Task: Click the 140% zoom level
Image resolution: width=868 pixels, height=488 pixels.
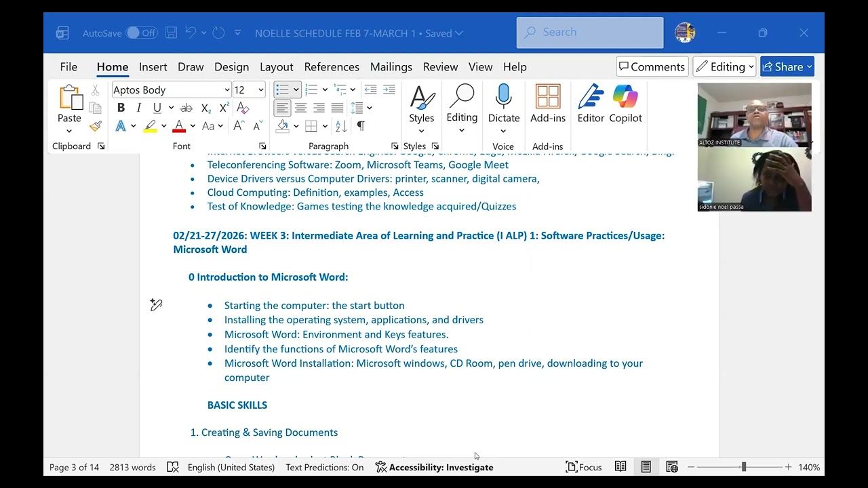Action: coord(809,467)
